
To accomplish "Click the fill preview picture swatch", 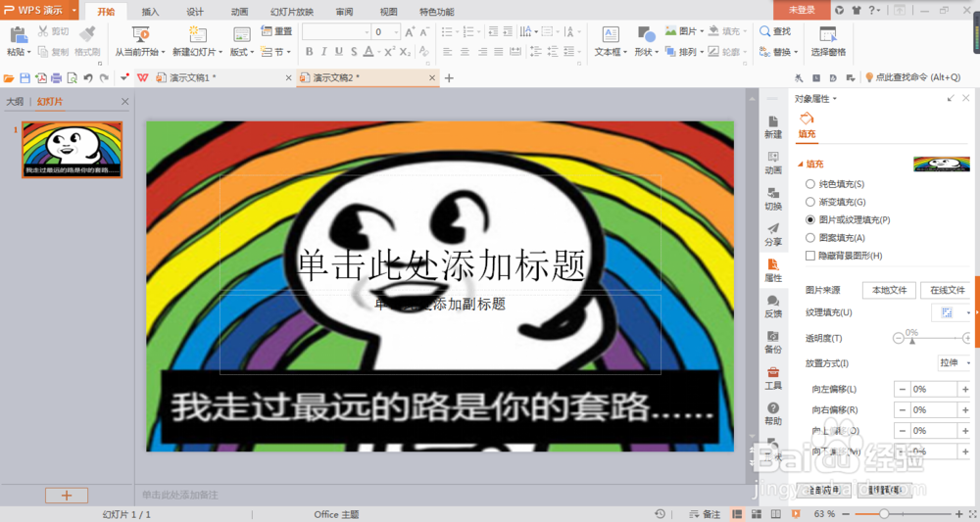I will point(941,165).
